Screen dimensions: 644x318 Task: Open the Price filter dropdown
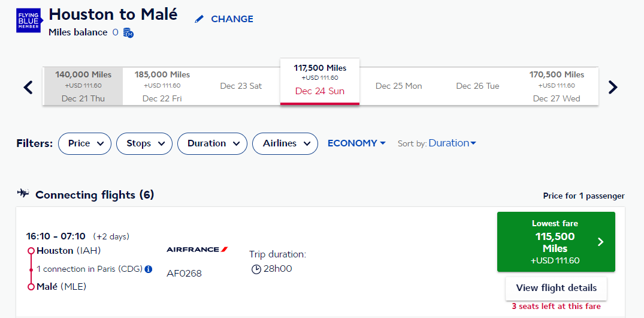[84, 143]
